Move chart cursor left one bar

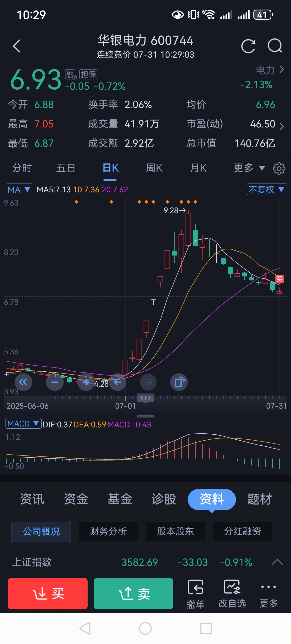117,382
